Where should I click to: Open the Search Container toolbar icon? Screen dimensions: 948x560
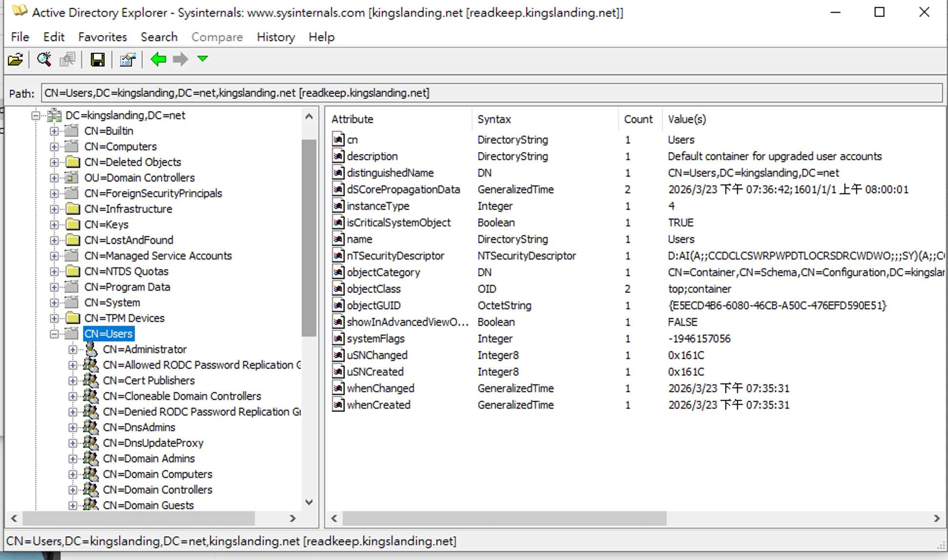click(44, 60)
